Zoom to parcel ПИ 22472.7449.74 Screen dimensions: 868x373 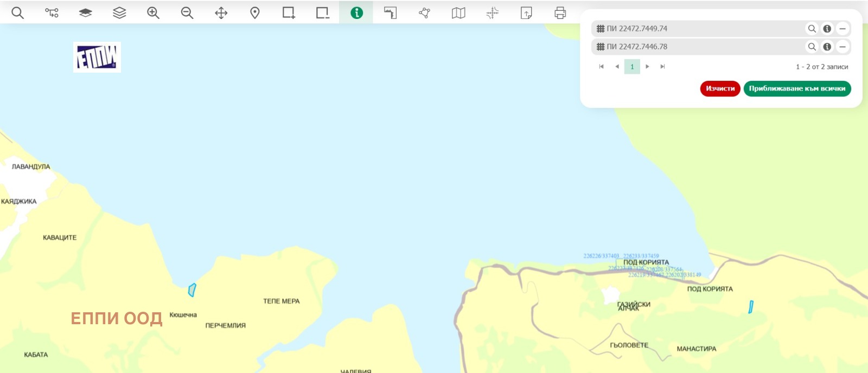click(812, 29)
